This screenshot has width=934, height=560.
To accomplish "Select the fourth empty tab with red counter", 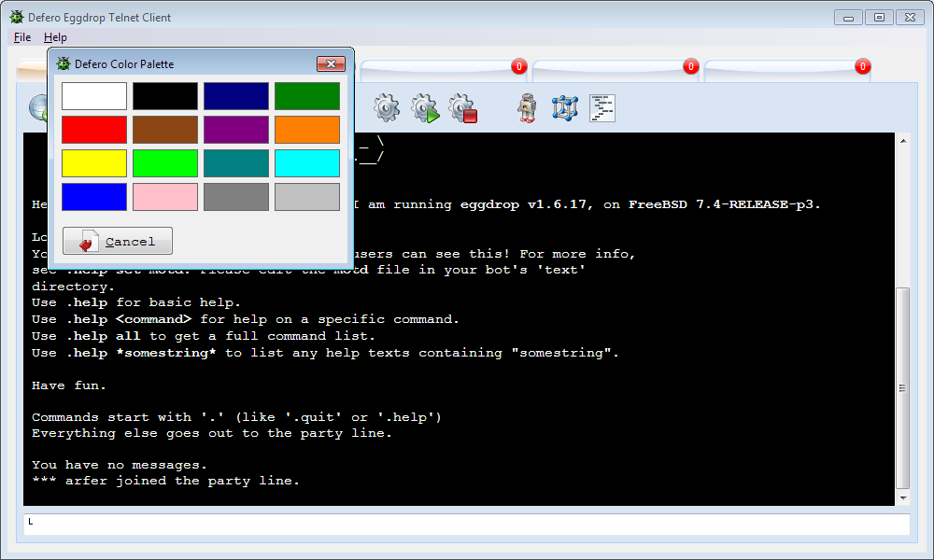I will tap(787, 70).
